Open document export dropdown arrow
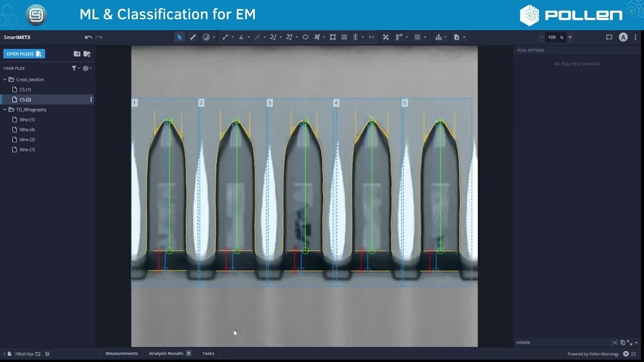Screen dimensions: 644x362 (464, 37)
